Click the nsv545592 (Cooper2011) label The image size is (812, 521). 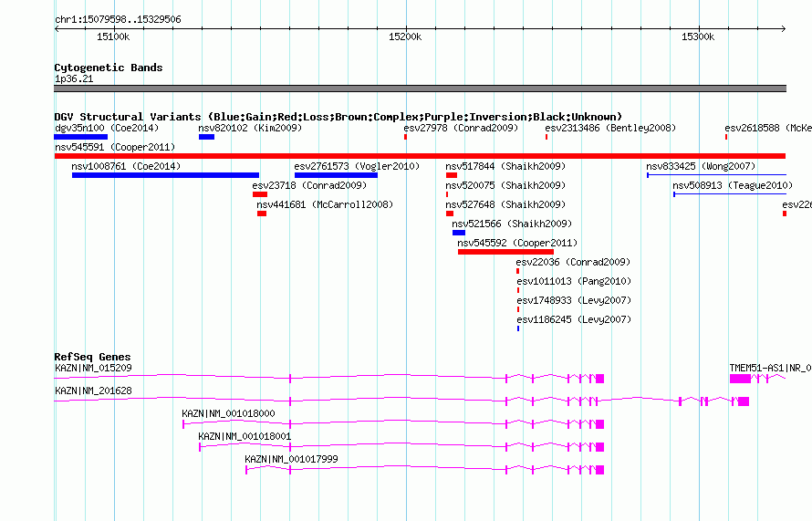point(517,243)
